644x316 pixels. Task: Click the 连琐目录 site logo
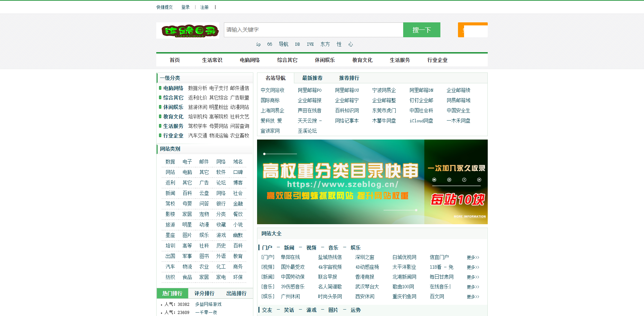click(x=188, y=30)
